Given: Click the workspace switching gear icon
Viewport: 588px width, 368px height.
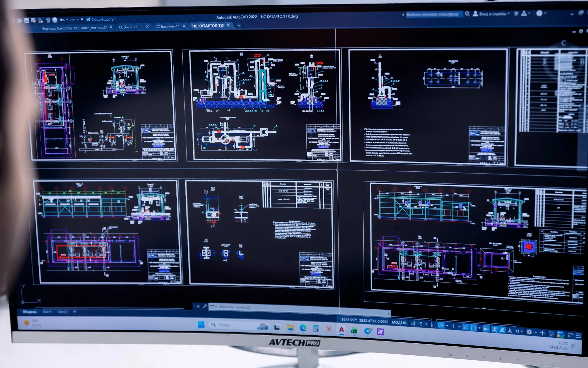Looking at the screenshot, I should (529, 332).
